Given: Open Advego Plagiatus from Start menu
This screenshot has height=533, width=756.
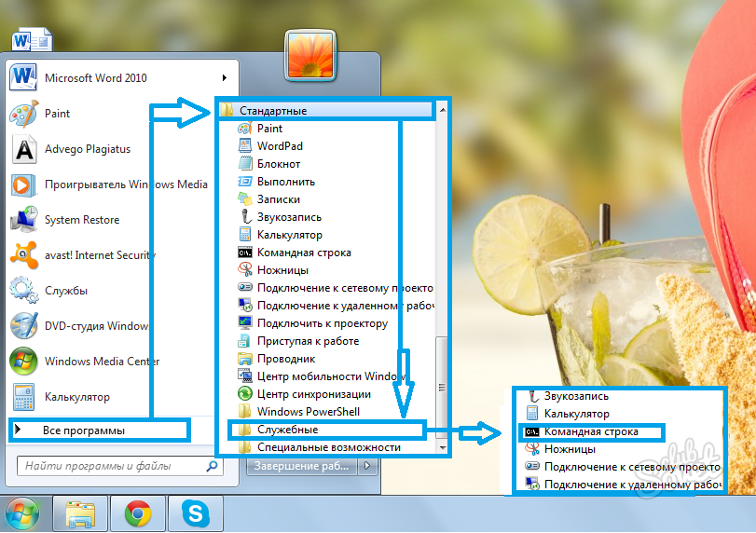Looking at the screenshot, I should tap(87, 149).
